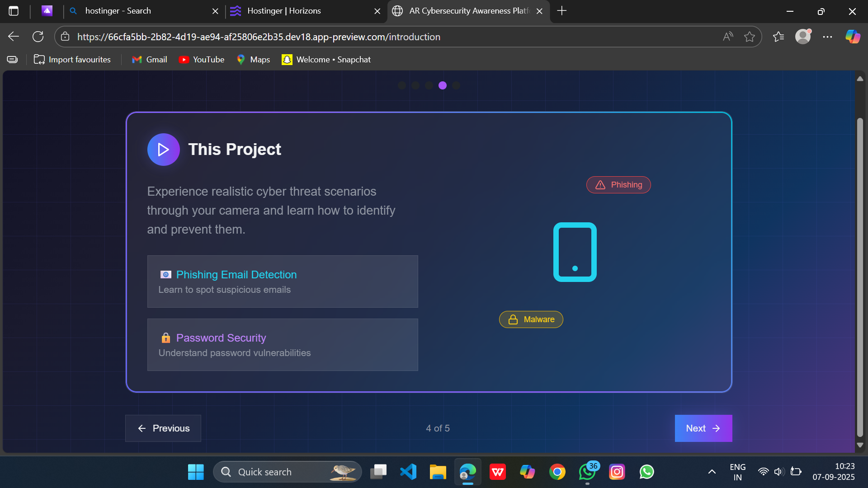Open browser Settings and more menu

click(x=827, y=37)
